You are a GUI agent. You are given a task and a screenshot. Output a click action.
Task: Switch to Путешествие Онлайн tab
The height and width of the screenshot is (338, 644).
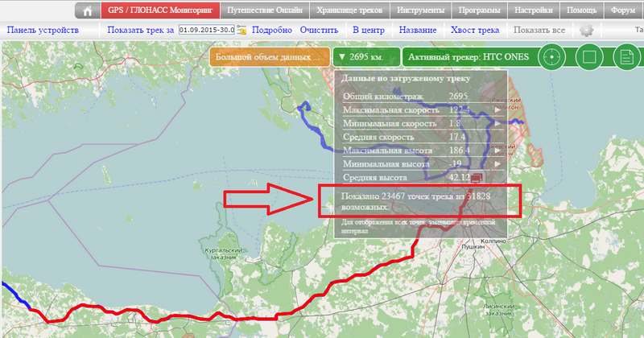point(265,10)
